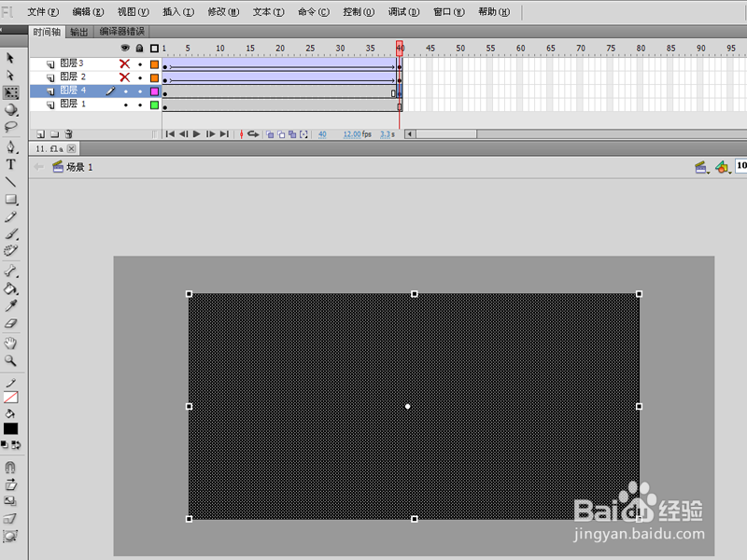The height and width of the screenshot is (560, 747).
Task: Toggle lock dot of 图层 3
Action: tap(140, 64)
